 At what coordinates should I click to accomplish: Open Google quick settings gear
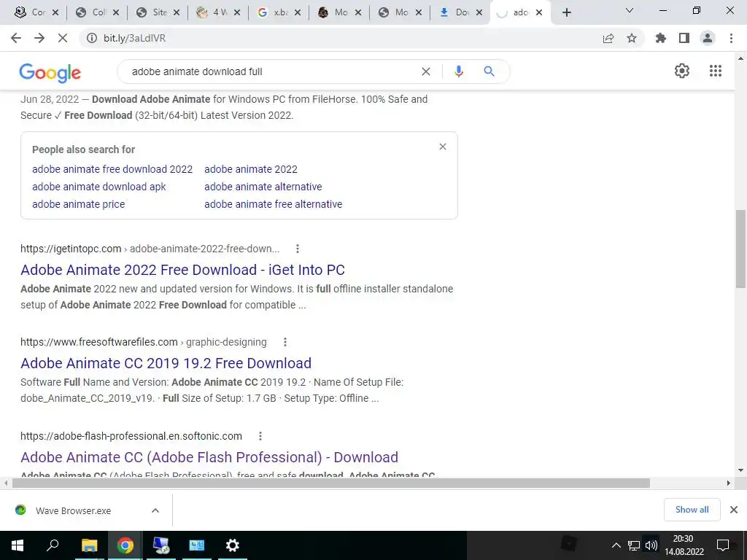682,71
